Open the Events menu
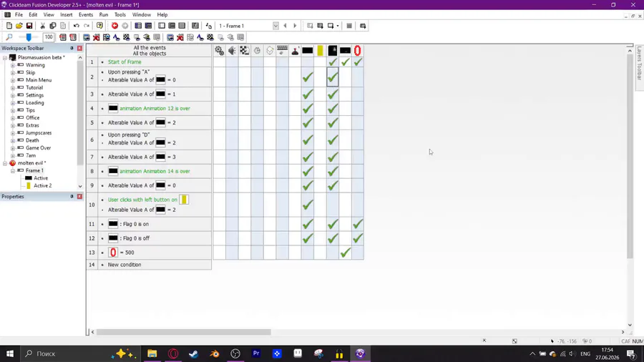644x362 pixels. coord(86,15)
